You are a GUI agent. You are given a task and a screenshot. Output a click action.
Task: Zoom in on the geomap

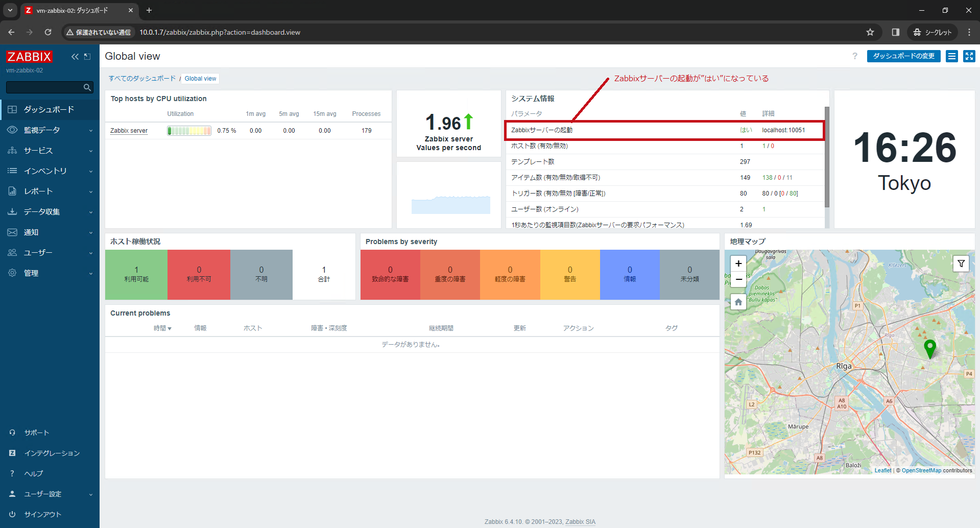click(x=738, y=263)
